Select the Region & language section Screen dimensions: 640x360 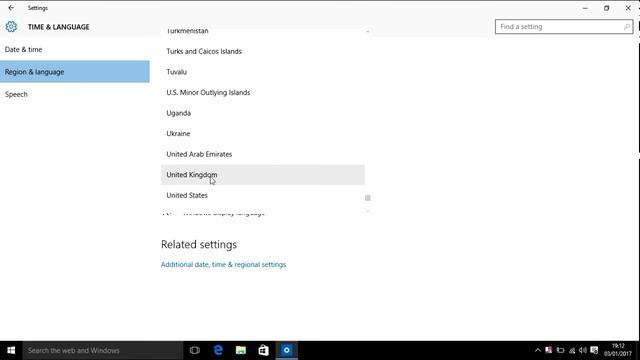[x=75, y=72]
